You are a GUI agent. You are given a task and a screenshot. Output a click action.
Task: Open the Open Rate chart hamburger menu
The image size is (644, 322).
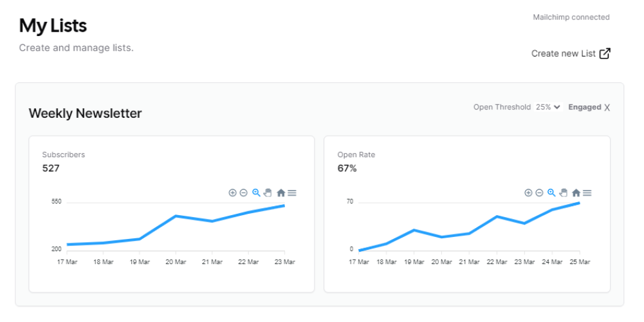(x=587, y=193)
